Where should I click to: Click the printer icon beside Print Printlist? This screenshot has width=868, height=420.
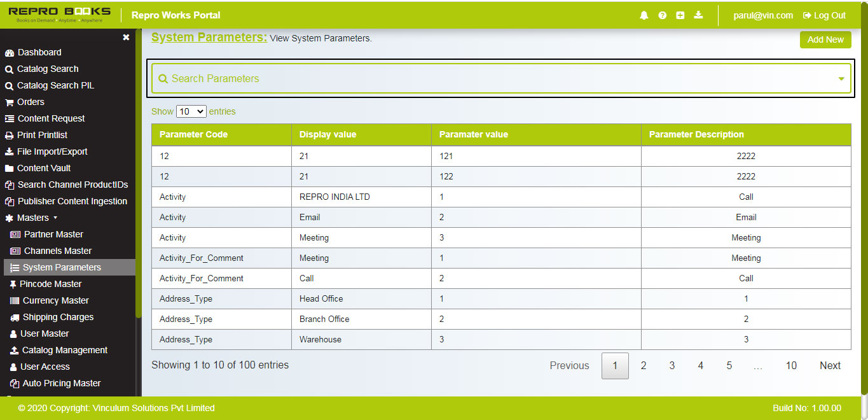click(9, 135)
